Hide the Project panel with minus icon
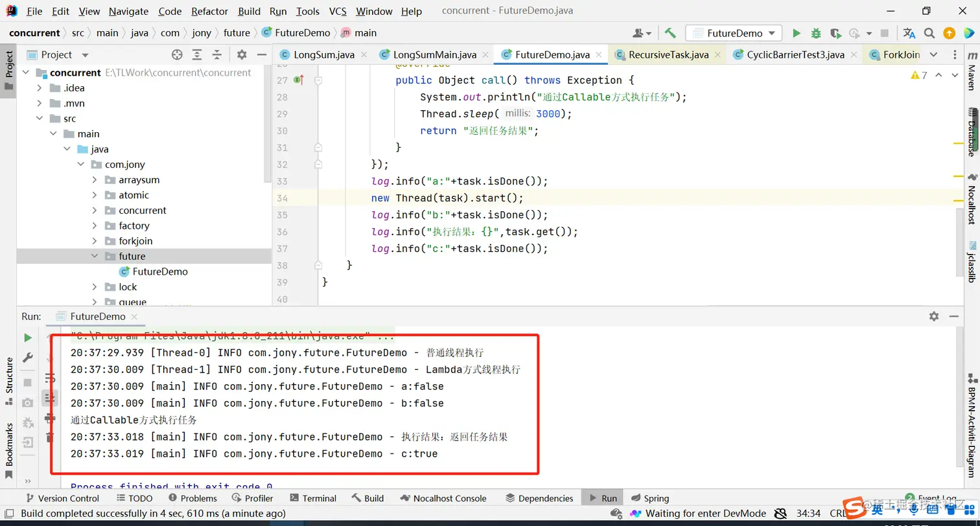The width and height of the screenshot is (980, 526). (x=262, y=54)
